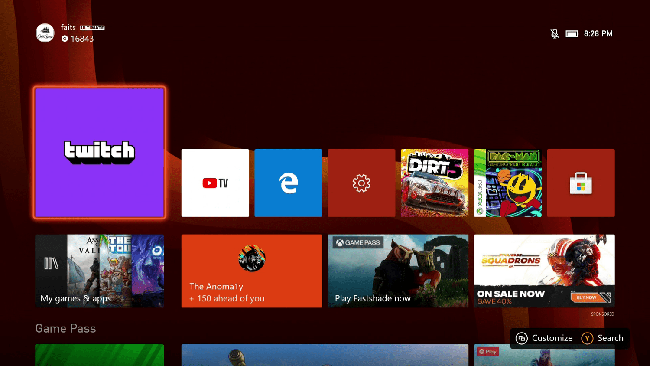Select the Game Pass promo tile
Image resolution: width=650 pixels, height=366 pixels.
(x=398, y=271)
